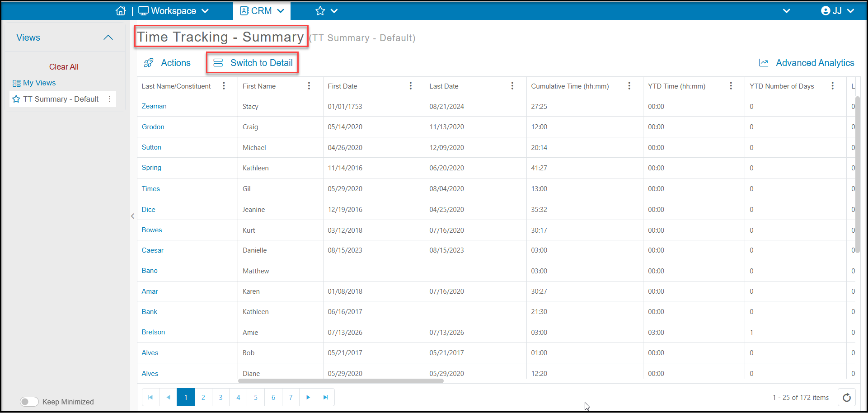The image size is (868, 413).
Task: Go to page 3 of results
Action: [221, 397]
